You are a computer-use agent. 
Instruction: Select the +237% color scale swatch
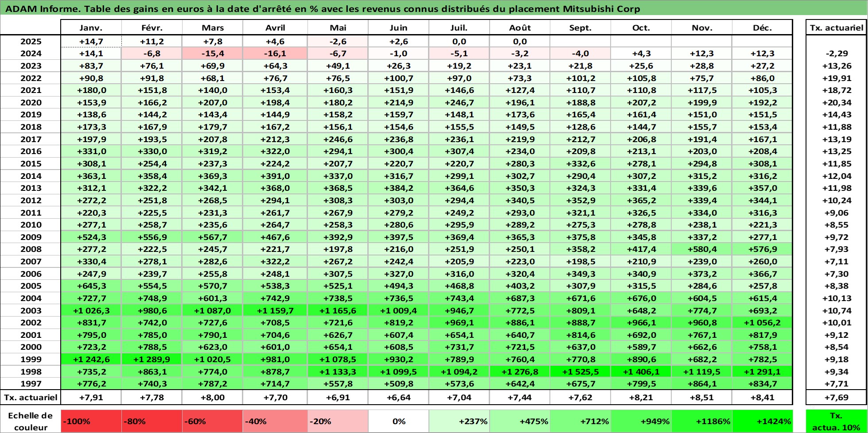click(x=459, y=421)
